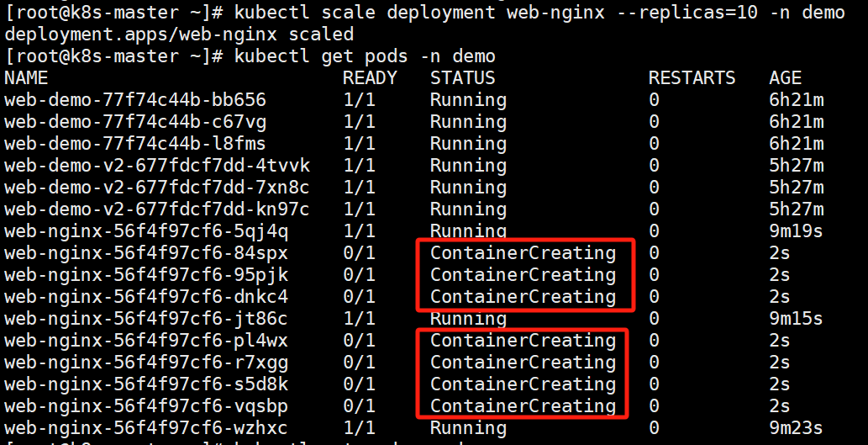Click pod name web-demo-77f74c44b-c67vg

(135, 122)
